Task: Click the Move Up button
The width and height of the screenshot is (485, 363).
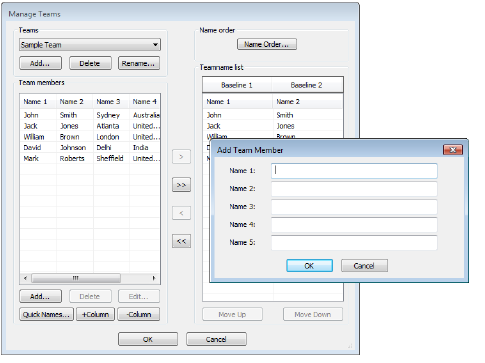Action: tap(232, 314)
